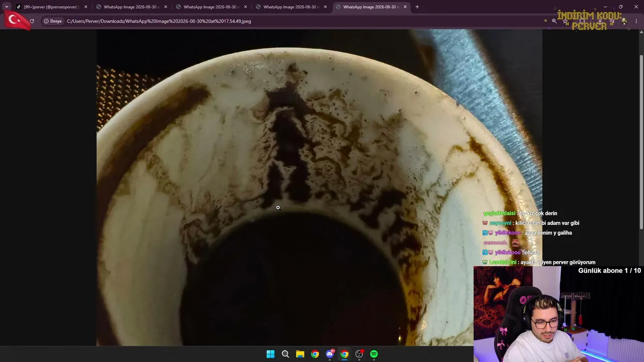Open Discord from the taskbar
The width and height of the screenshot is (644, 362).
pyautogui.click(x=330, y=354)
